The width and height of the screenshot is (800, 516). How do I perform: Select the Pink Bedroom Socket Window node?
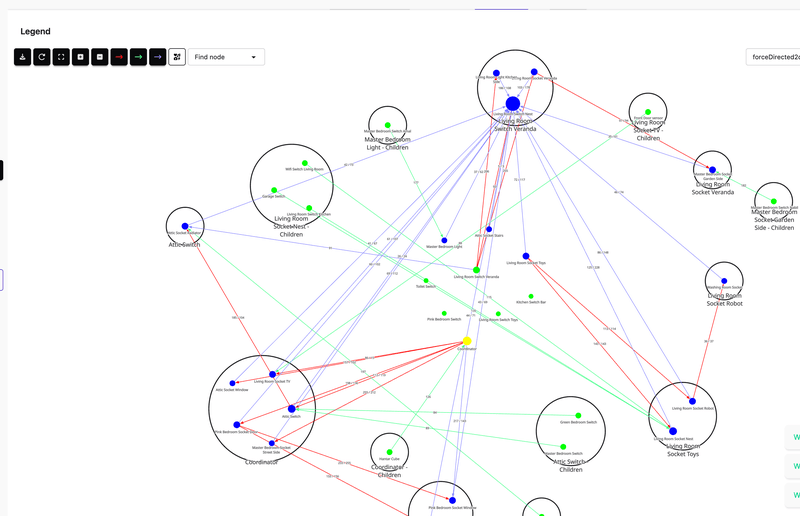click(x=452, y=501)
